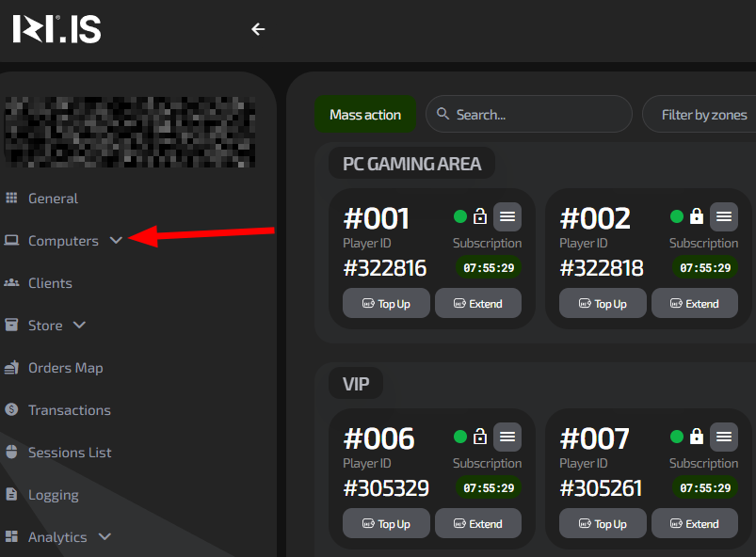Viewport: 756px width, 557px height.
Task: Click the Mass action button
Action: [x=365, y=115]
